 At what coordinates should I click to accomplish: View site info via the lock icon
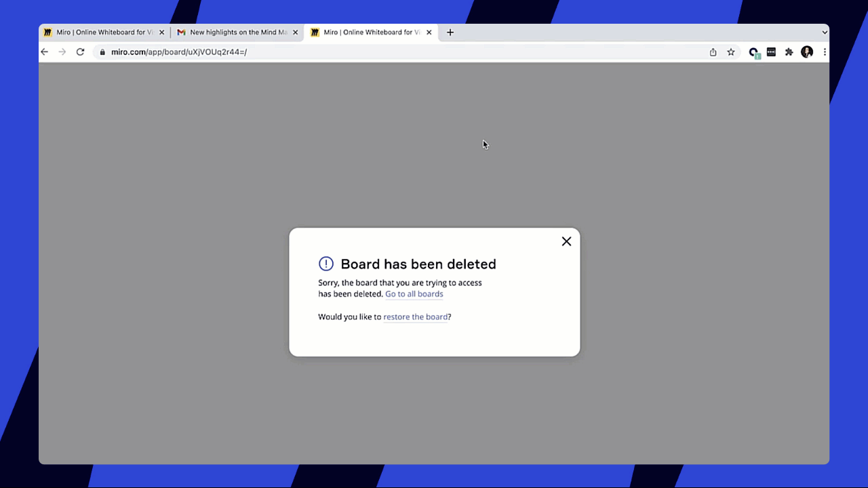click(x=102, y=52)
